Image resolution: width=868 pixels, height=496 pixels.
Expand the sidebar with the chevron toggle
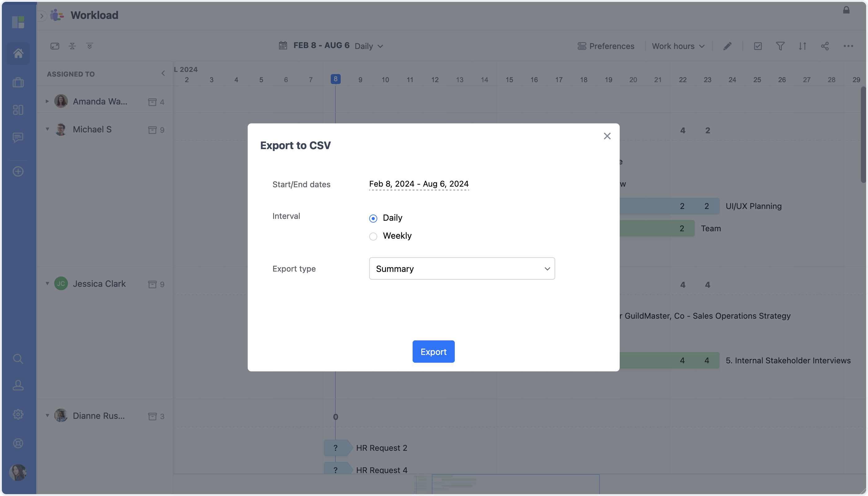(42, 16)
